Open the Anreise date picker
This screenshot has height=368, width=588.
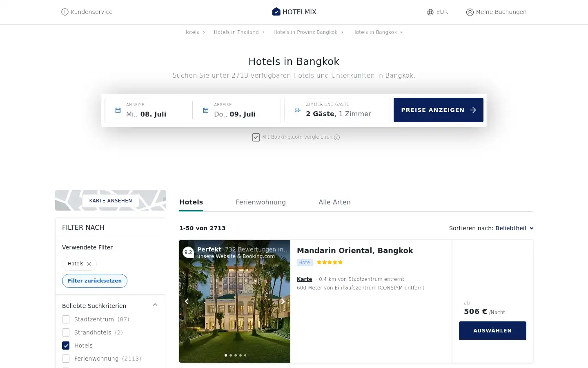[149, 110]
